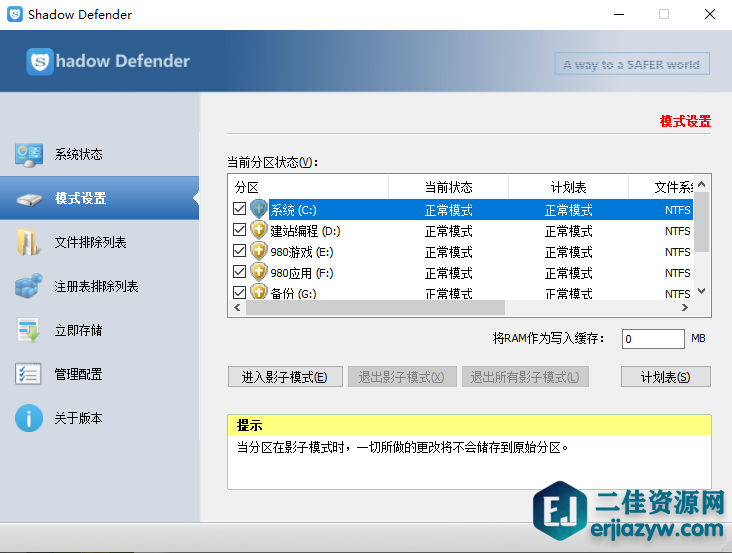Click the 正常模式 schedule cell of 980应用 (F:)

click(x=569, y=273)
